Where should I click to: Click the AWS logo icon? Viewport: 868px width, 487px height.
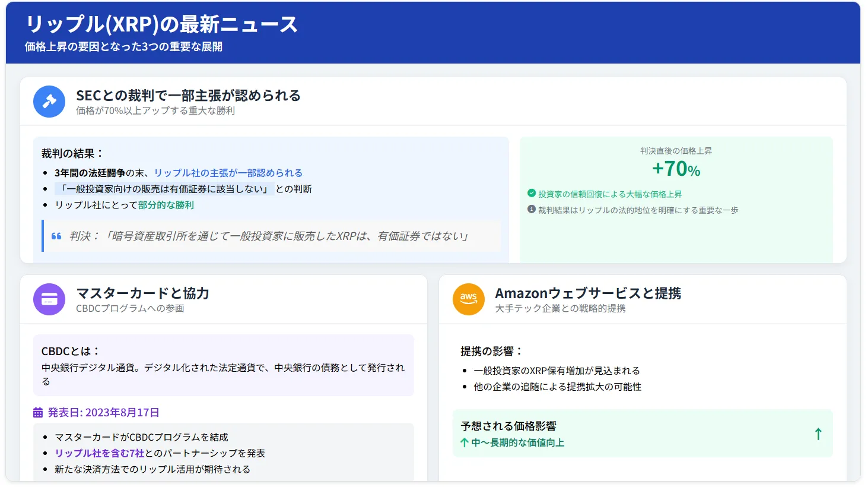468,299
